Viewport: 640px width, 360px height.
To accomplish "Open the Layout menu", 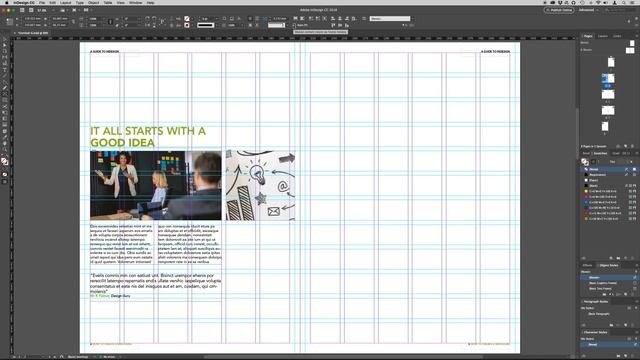I will (x=66, y=2).
